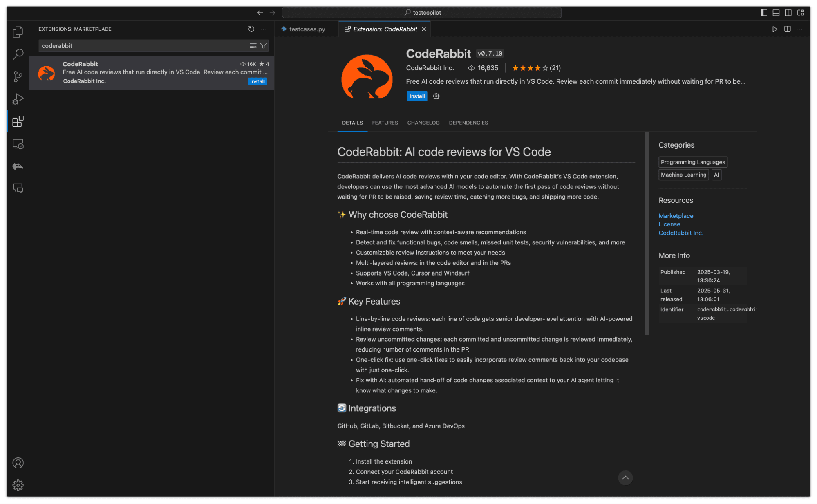
Task: Install CodeRabbit from the detail page
Action: click(x=417, y=96)
